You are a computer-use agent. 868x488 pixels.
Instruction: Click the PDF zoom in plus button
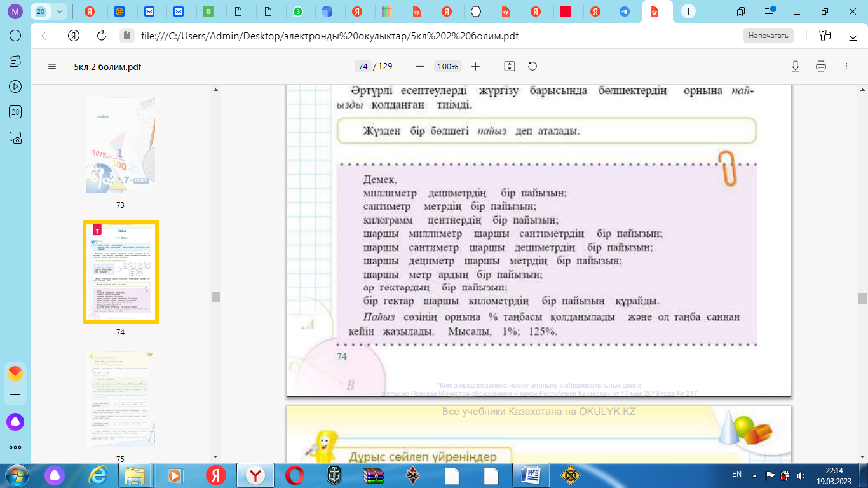click(x=475, y=67)
